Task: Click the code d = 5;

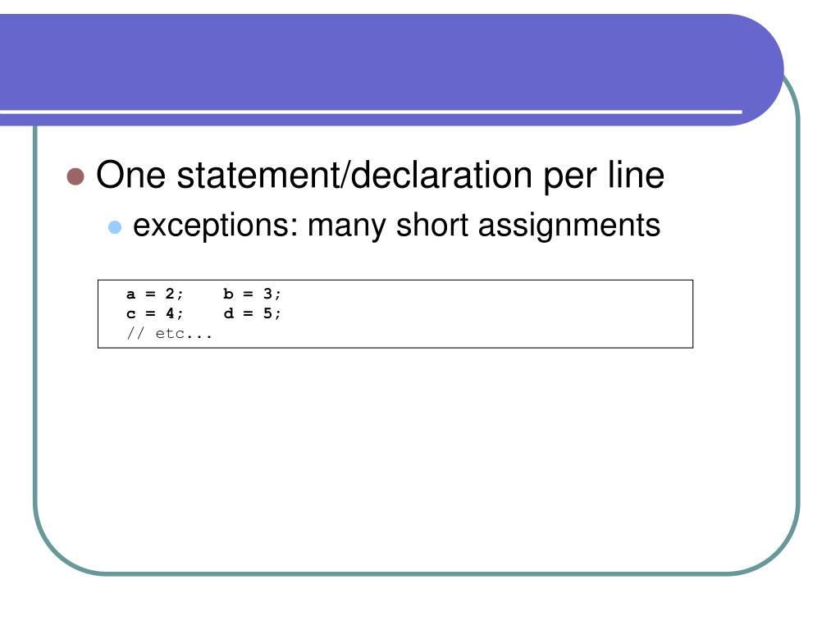Action: click(253, 313)
